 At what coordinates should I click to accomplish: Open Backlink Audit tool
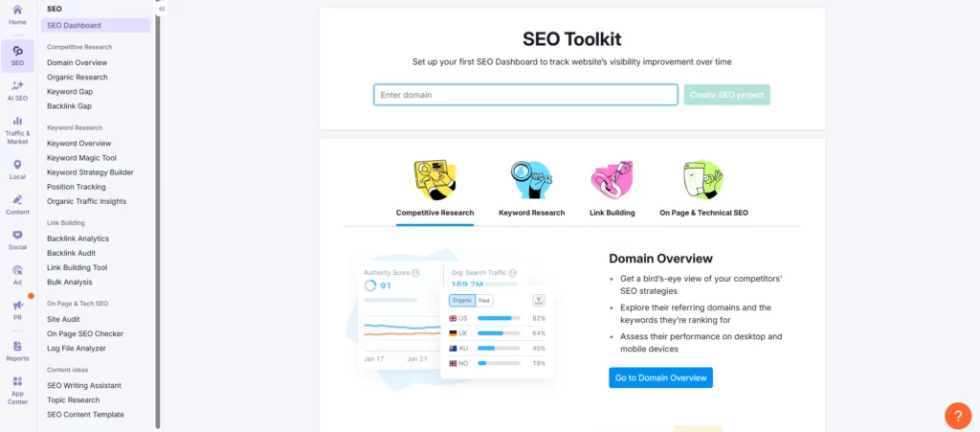tap(71, 253)
